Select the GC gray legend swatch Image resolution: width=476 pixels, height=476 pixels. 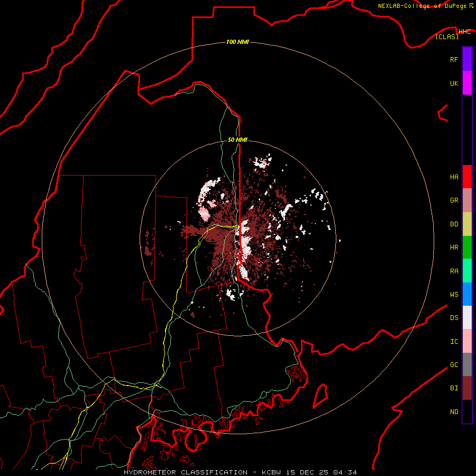point(467,364)
